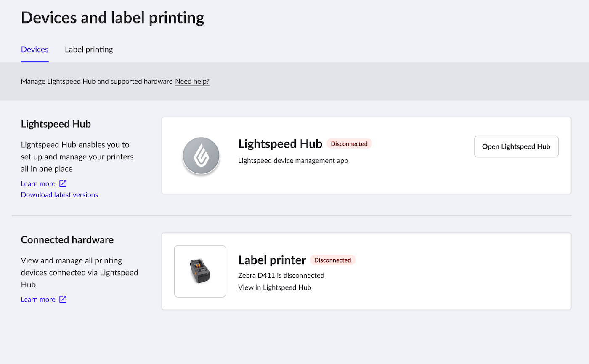Open the Need help? link
Screen dimensions: 589x364
(x=192, y=81)
